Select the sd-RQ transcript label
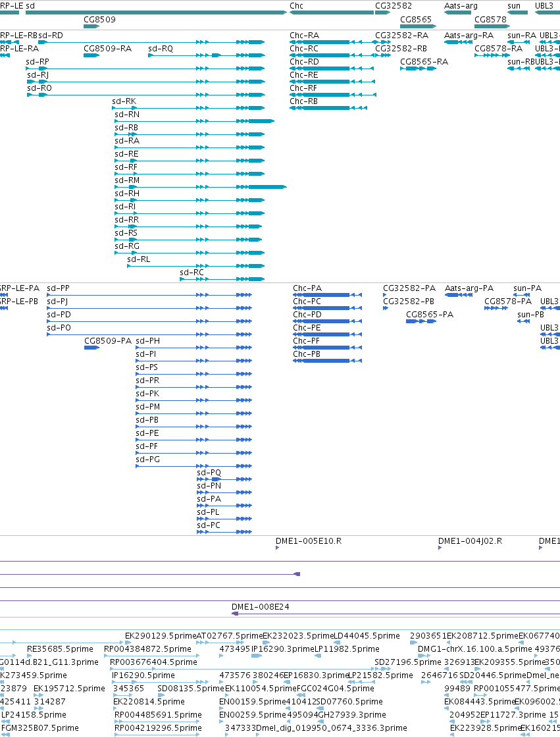Screen dimensions: 560x738 click(161, 49)
